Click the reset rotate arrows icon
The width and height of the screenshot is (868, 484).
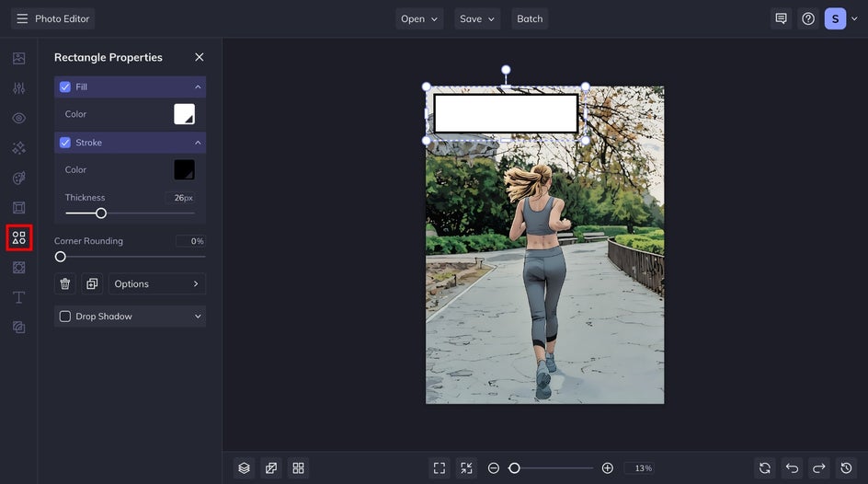coord(765,468)
